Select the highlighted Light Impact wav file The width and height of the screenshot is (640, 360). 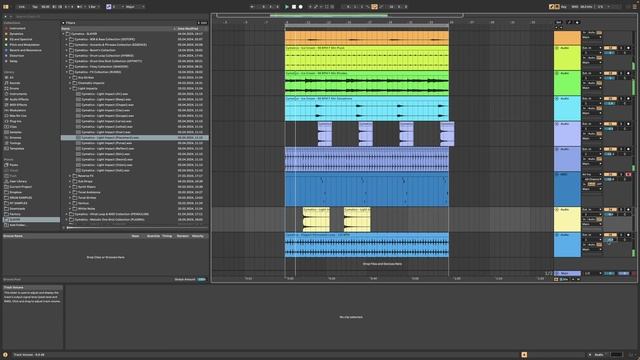pyautogui.click(x=135, y=138)
